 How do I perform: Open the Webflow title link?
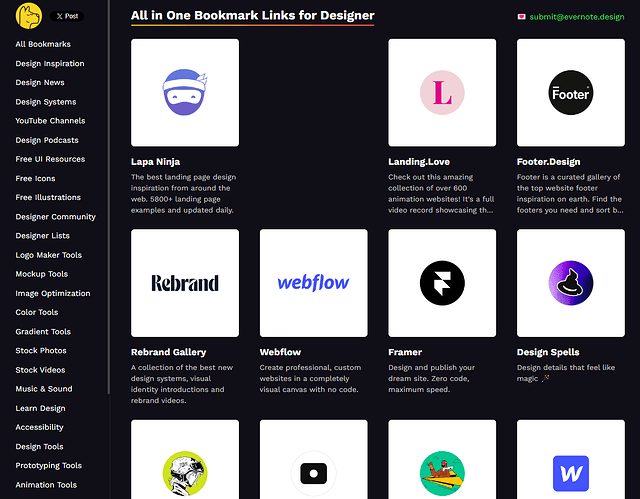click(280, 352)
